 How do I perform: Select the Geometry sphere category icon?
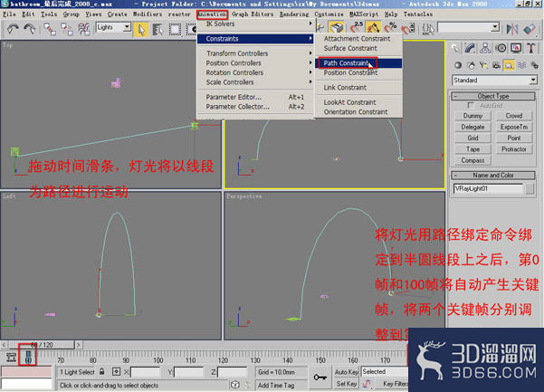point(458,65)
